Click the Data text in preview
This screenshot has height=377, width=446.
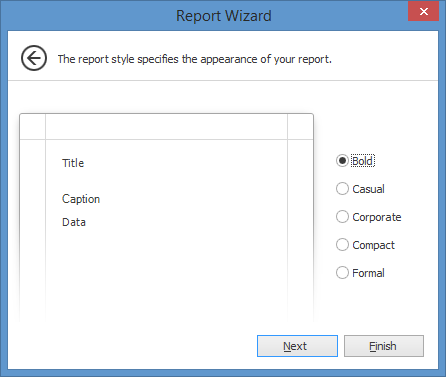(x=74, y=222)
